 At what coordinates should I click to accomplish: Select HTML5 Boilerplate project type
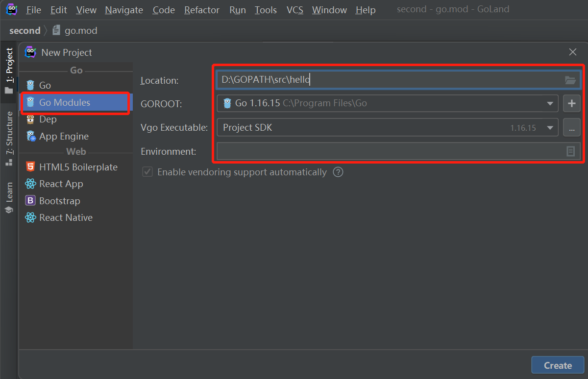click(x=76, y=167)
